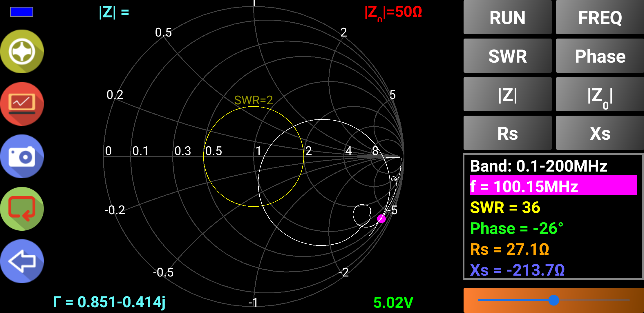
Task: Tap the SWR=2 circle label
Action: tap(254, 100)
